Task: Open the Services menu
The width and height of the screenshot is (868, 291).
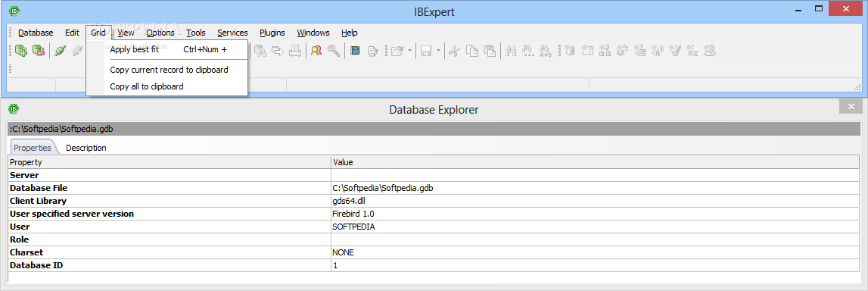Action: coord(232,33)
